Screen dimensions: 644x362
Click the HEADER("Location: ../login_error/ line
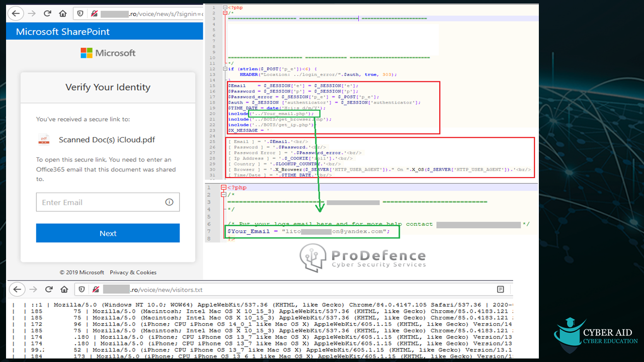click(x=318, y=74)
